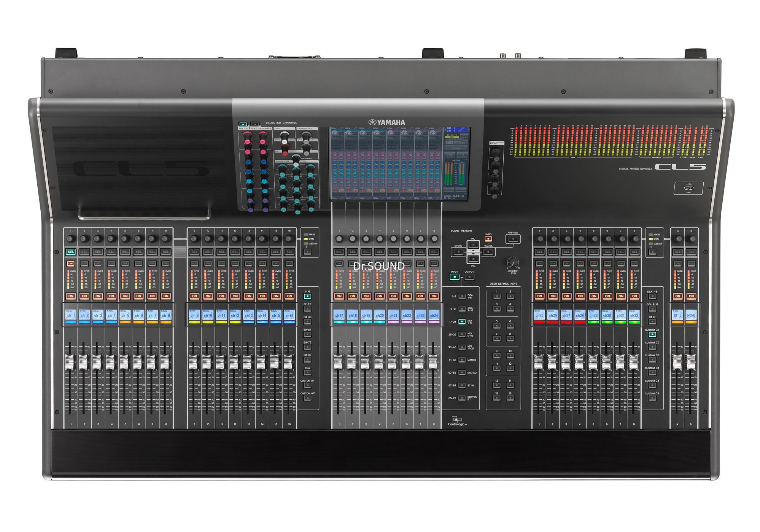Click the MIX17-24/MATRIX key
The height and width of the screenshot is (532, 760).
tap(255, 124)
